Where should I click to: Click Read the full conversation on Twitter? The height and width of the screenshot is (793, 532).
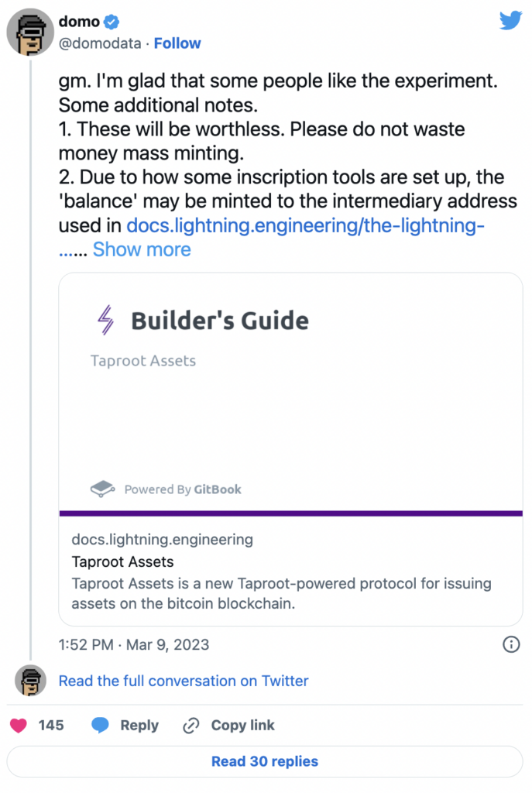184,681
